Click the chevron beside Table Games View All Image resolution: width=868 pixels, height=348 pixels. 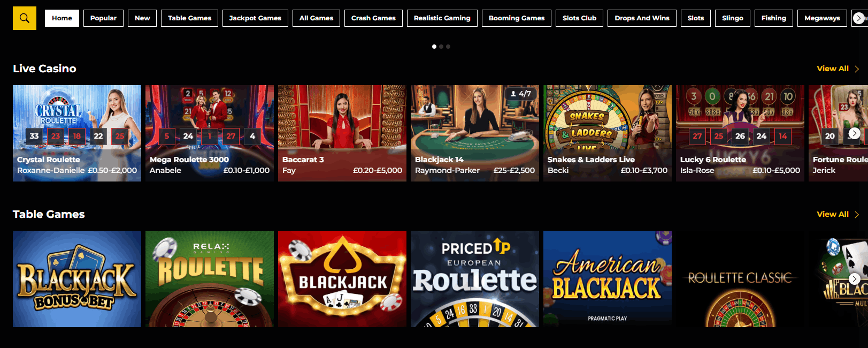(x=857, y=215)
